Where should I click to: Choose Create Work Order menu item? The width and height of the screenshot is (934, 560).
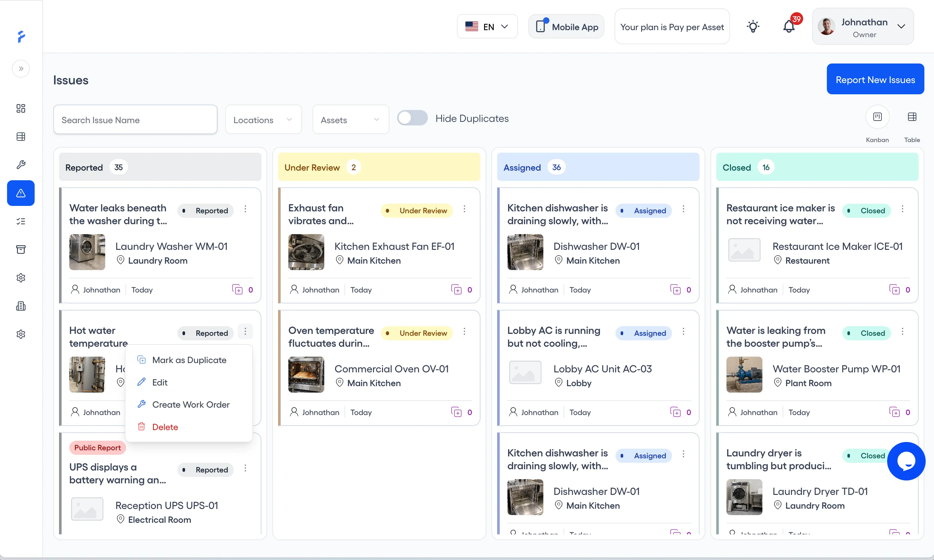189,404
